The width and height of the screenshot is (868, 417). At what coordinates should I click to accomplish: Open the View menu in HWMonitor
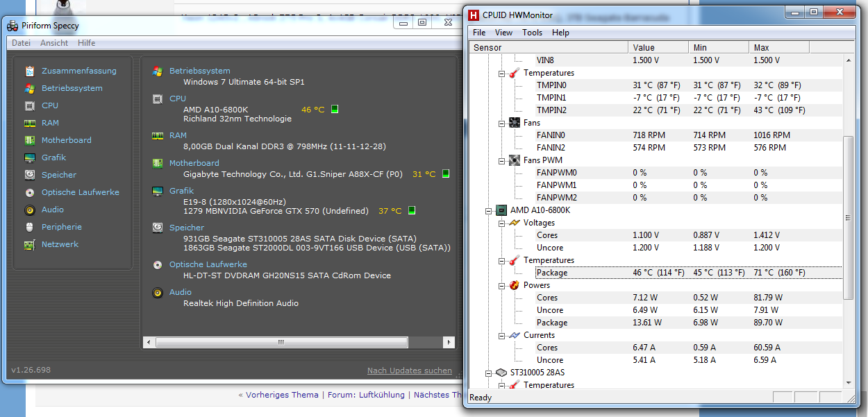tap(503, 33)
